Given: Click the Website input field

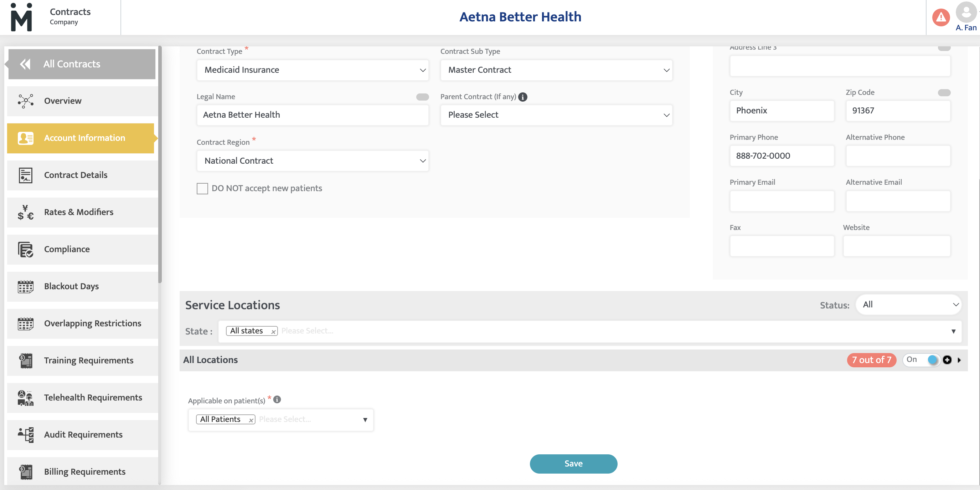Looking at the screenshot, I should tap(897, 246).
